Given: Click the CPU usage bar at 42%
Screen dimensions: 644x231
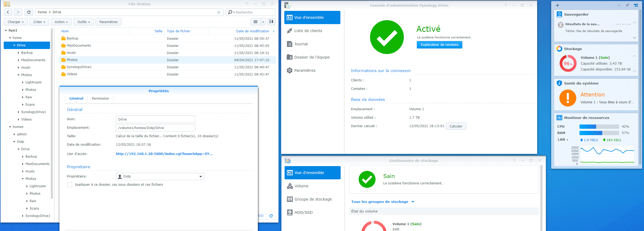Looking at the screenshot, I should point(599,127).
